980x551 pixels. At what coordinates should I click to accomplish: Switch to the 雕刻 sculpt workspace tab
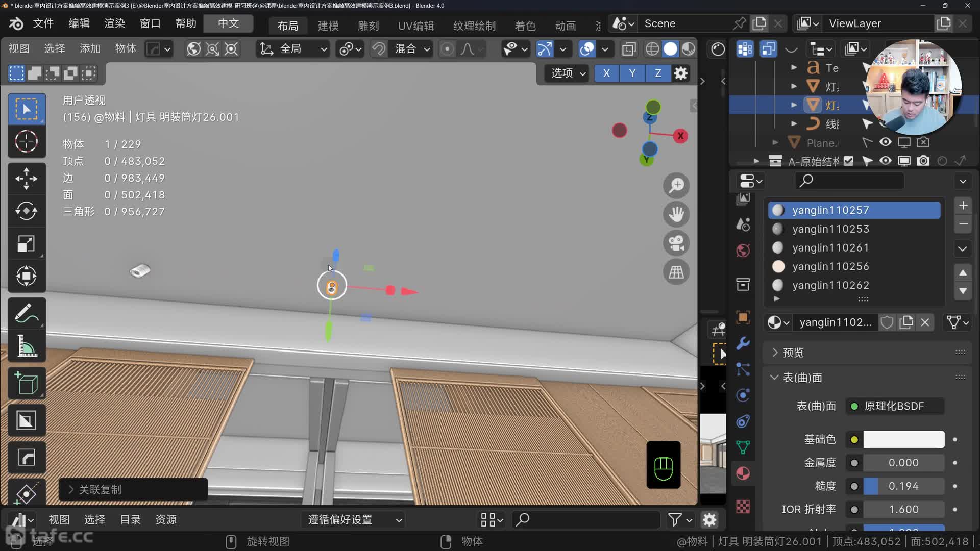[368, 26]
